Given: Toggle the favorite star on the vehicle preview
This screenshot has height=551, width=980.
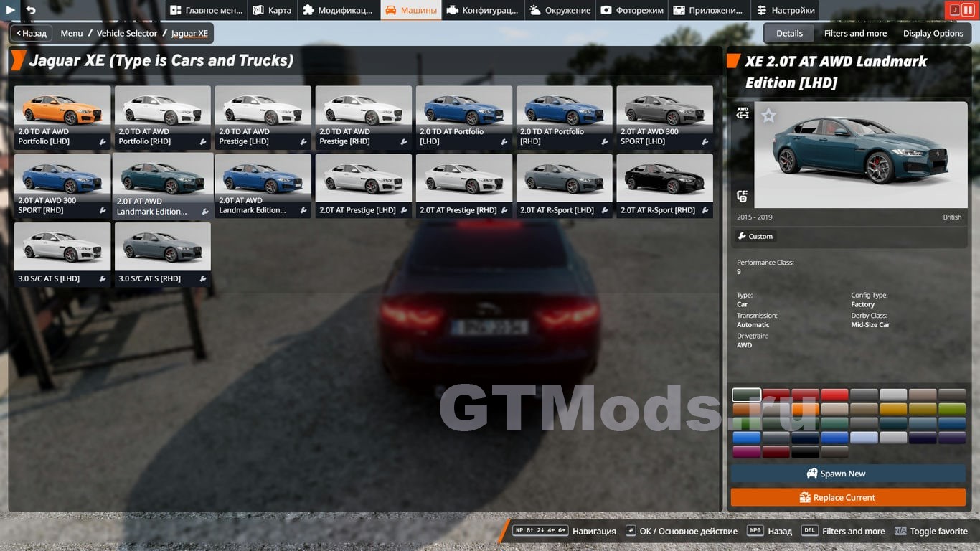Looking at the screenshot, I should (768, 116).
